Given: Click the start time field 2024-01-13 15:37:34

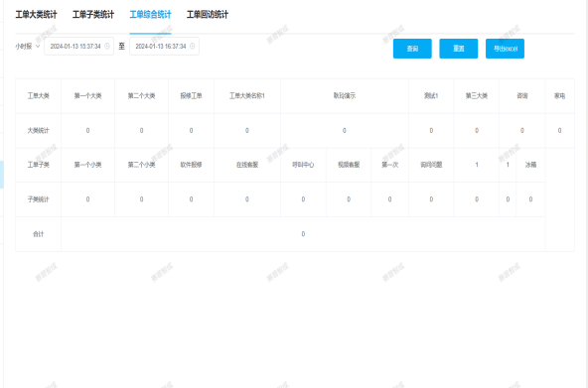Looking at the screenshot, I should pyautogui.click(x=78, y=46).
